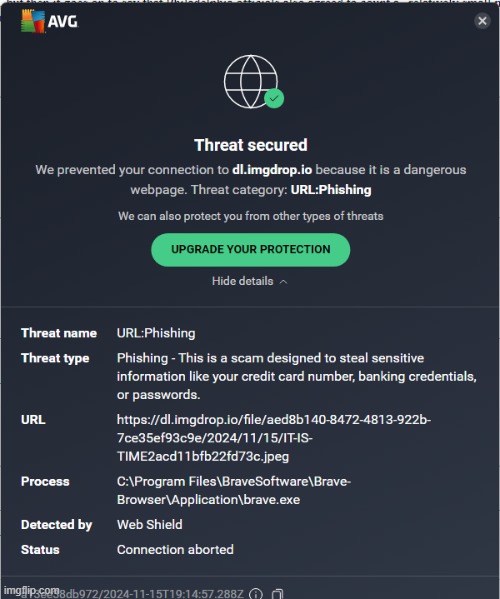The width and height of the screenshot is (500, 599).
Task: Click the Threat name URL:Phishing value
Action: coord(156,333)
